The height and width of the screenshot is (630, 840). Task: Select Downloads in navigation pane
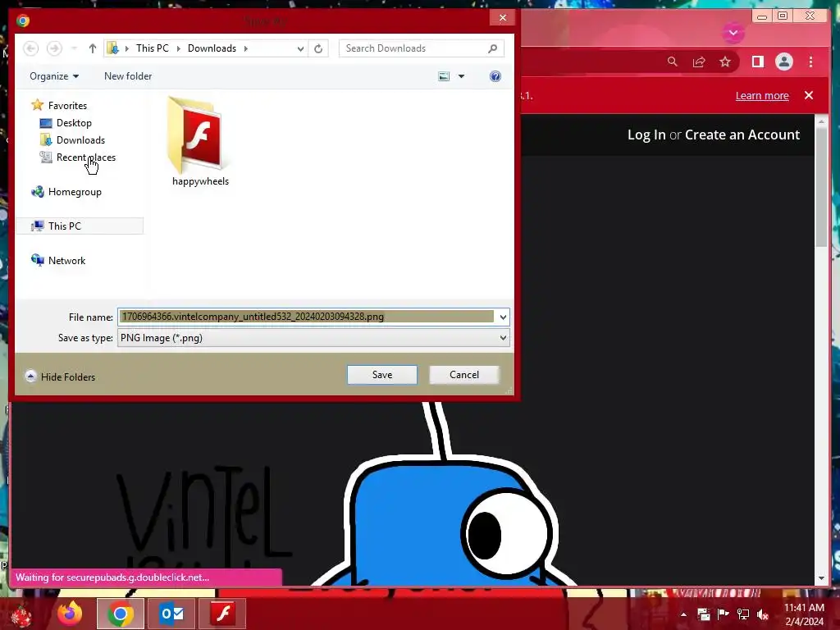(72, 139)
